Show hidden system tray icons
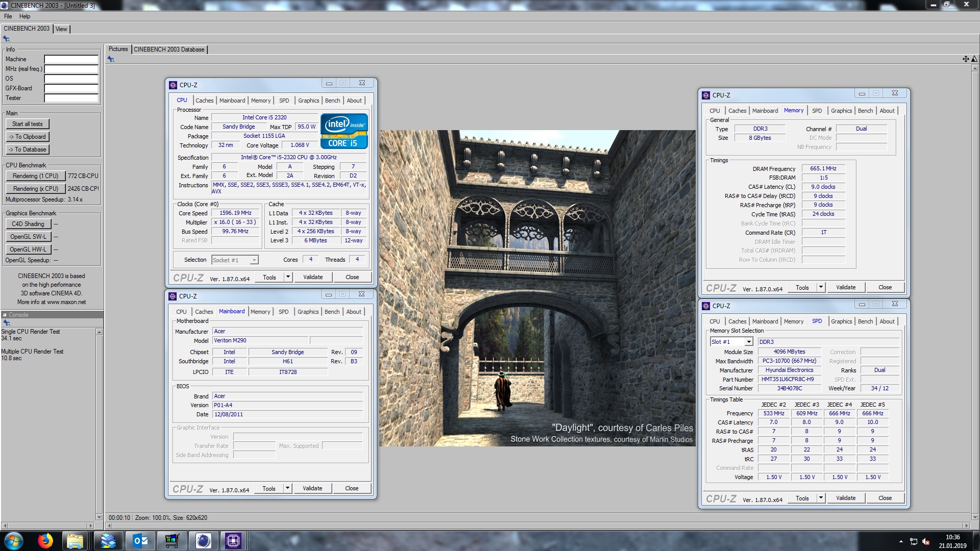 pyautogui.click(x=901, y=541)
